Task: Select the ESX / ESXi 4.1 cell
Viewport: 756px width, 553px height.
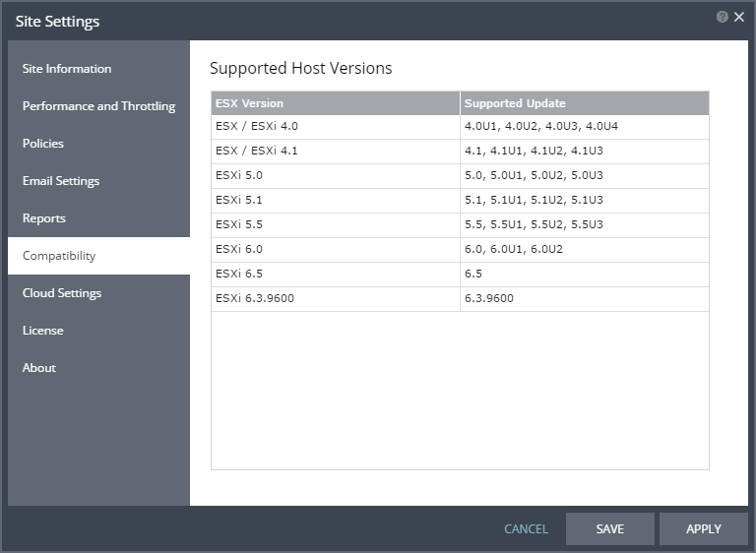Action: tap(336, 151)
